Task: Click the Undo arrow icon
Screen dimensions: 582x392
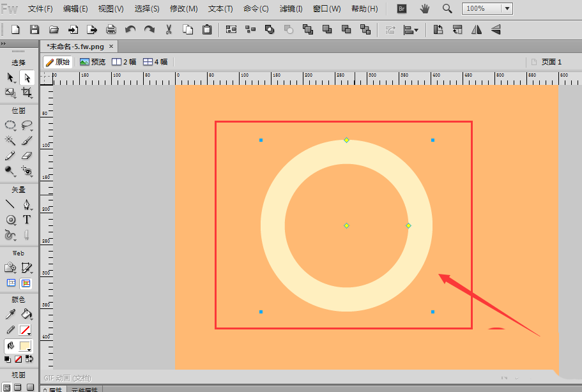Action: [x=130, y=29]
